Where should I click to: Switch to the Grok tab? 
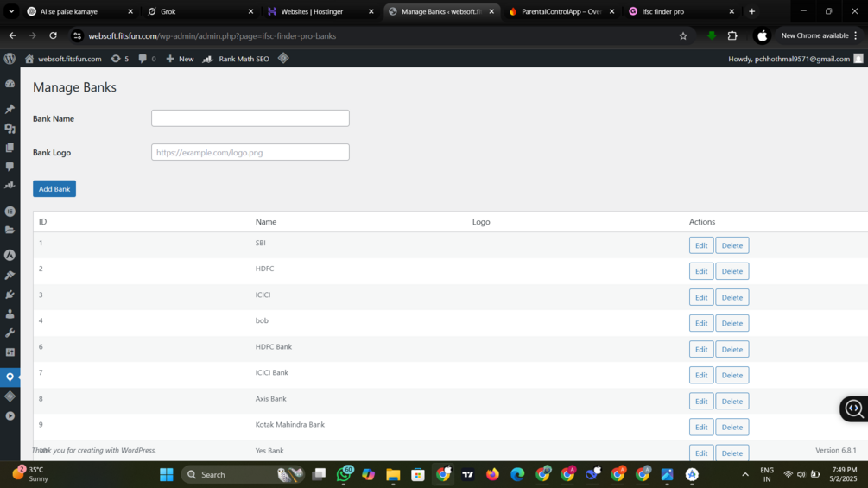click(x=201, y=11)
